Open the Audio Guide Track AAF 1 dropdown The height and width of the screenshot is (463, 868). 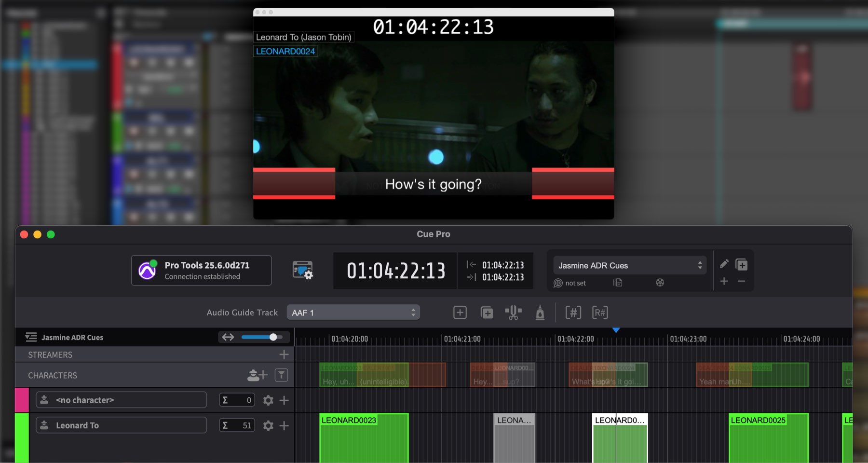[353, 313]
